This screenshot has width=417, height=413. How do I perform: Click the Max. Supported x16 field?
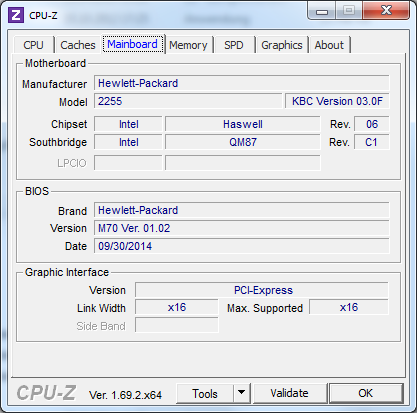pyautogui.click(x=349, y=307)
